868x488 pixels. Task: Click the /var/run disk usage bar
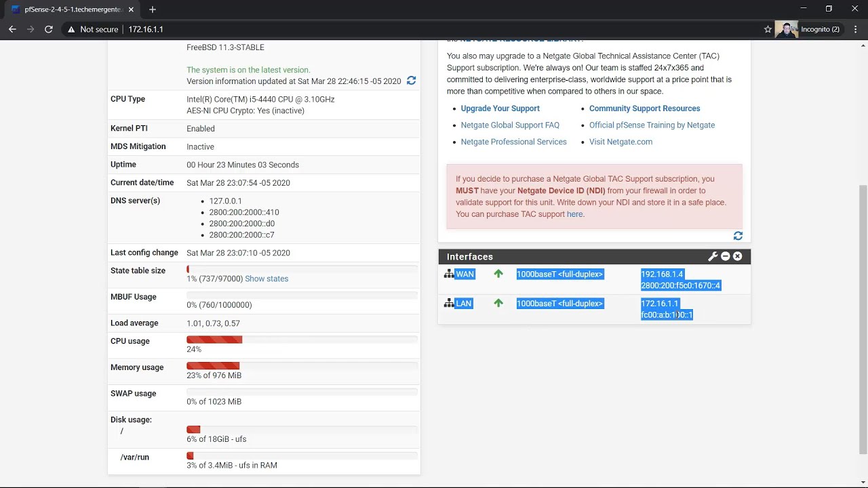(302, 455)
